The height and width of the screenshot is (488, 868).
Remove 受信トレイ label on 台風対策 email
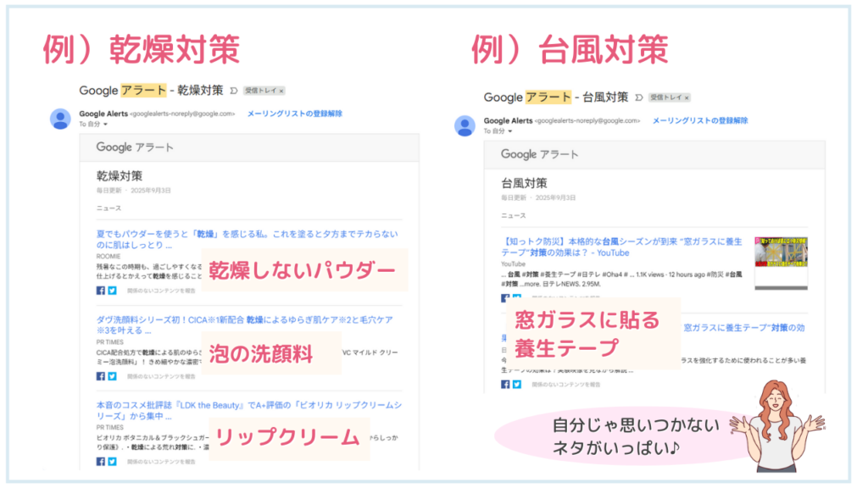687,98
